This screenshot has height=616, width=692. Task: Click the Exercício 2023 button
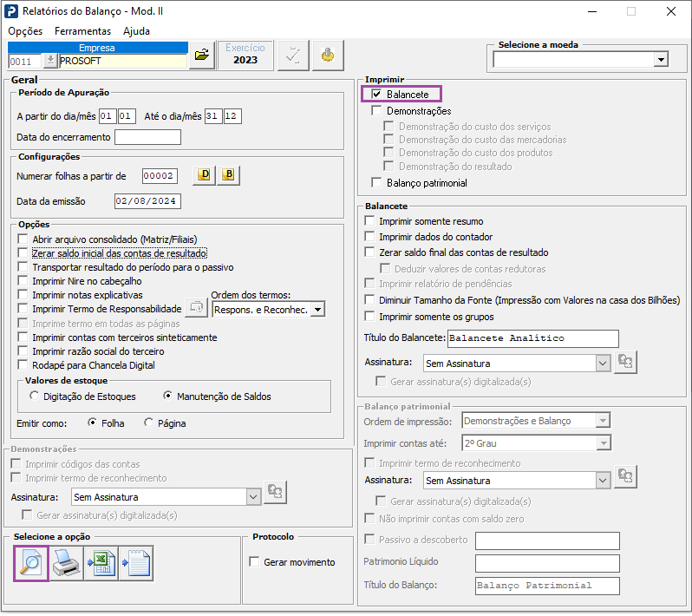coord(245,55)
